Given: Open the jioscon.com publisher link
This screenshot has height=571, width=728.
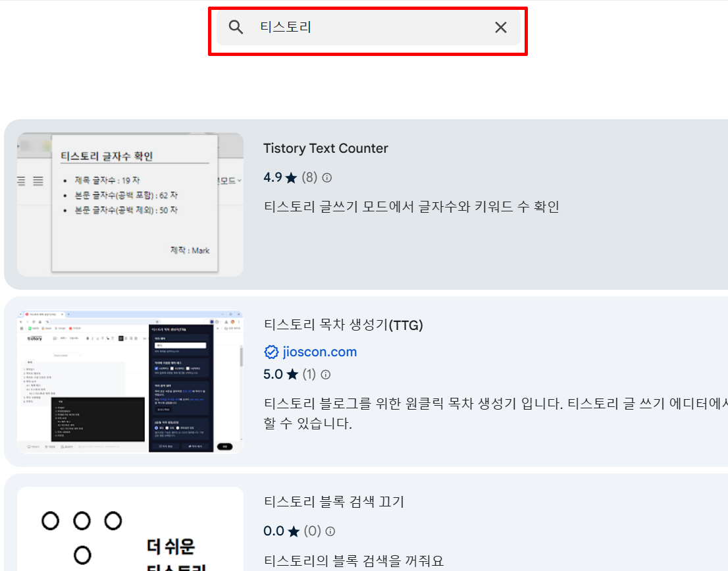Looking at the screenshot, I should 319,352.
